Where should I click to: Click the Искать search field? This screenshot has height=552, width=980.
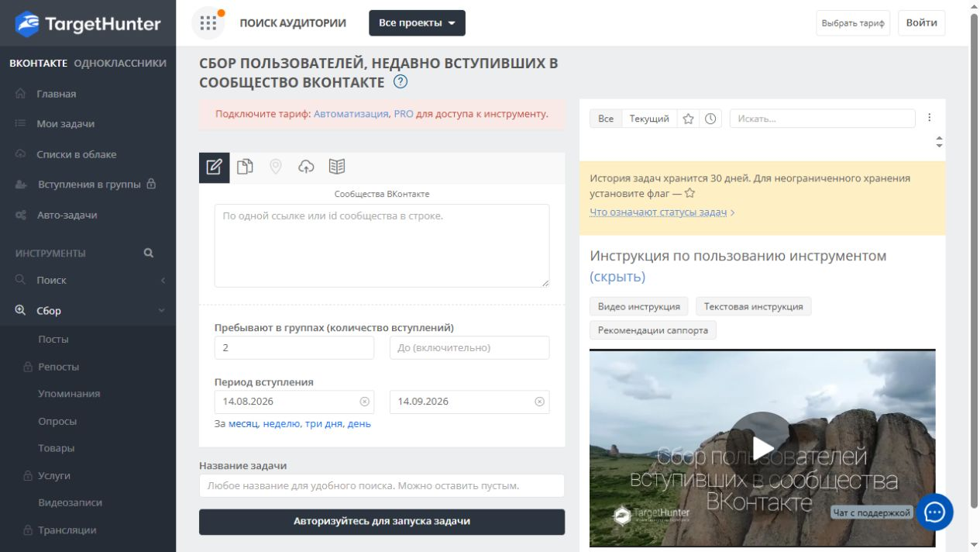point(823,119)
